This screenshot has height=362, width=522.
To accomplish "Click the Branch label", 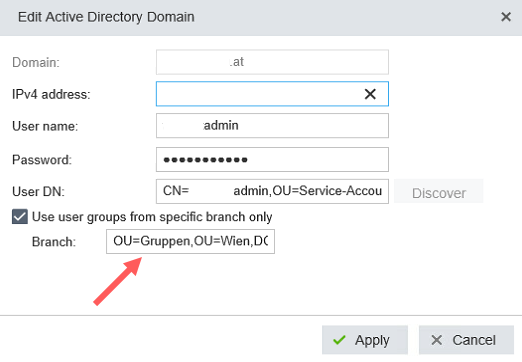I will tap(54, 242).
